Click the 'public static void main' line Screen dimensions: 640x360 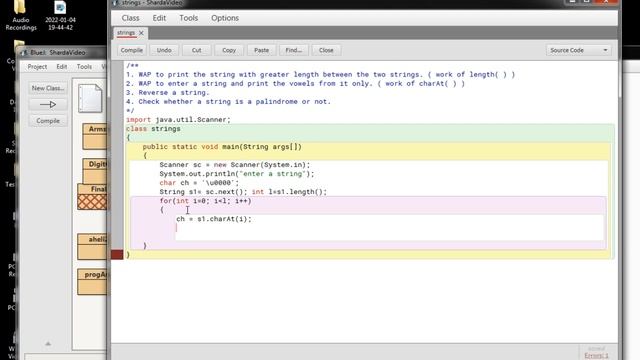(222, 147)
